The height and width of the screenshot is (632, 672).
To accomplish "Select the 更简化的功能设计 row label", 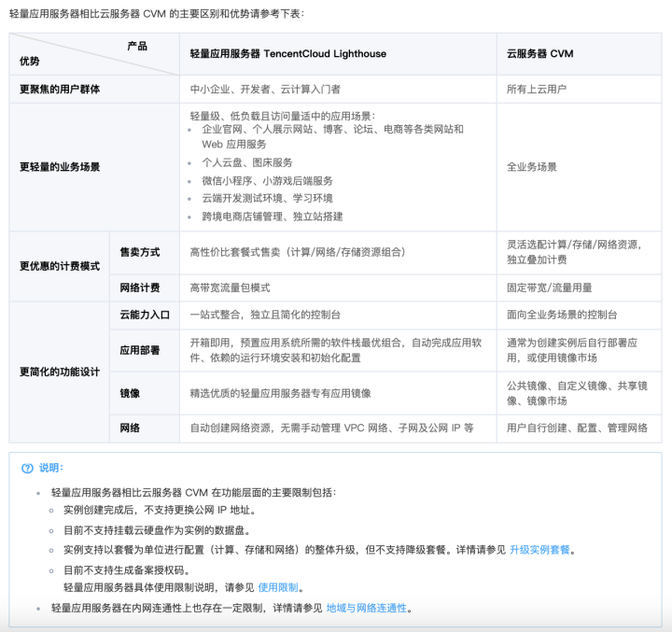I will [x=60, y=372].
